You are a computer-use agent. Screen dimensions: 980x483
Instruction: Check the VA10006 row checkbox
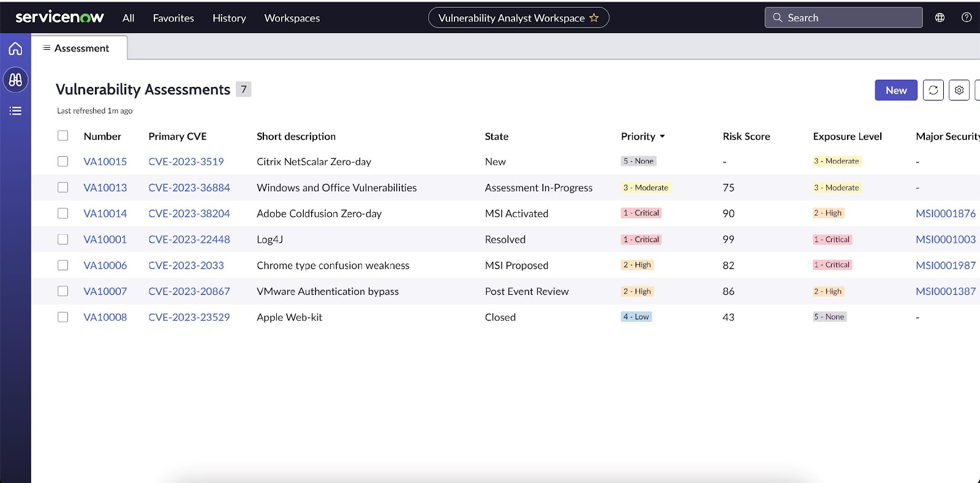pyautogui.click(x=63, y=265)
